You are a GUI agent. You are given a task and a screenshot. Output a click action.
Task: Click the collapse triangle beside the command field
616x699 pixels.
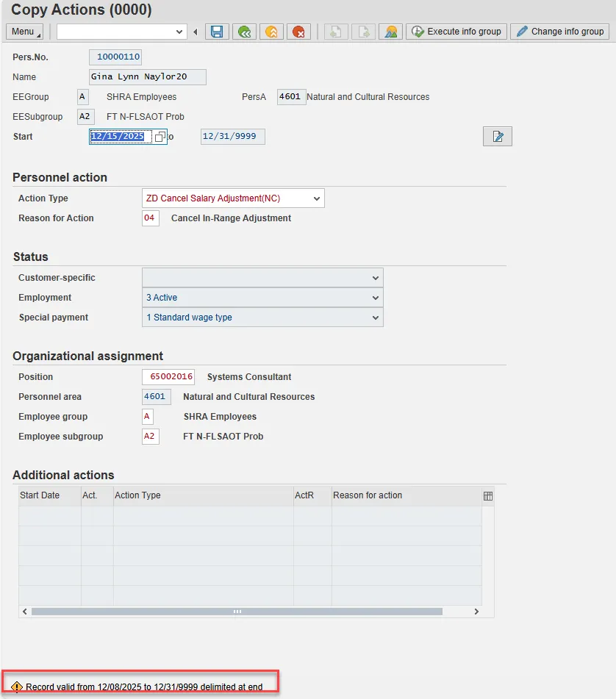pyautogui.click(x=195, y=32)
